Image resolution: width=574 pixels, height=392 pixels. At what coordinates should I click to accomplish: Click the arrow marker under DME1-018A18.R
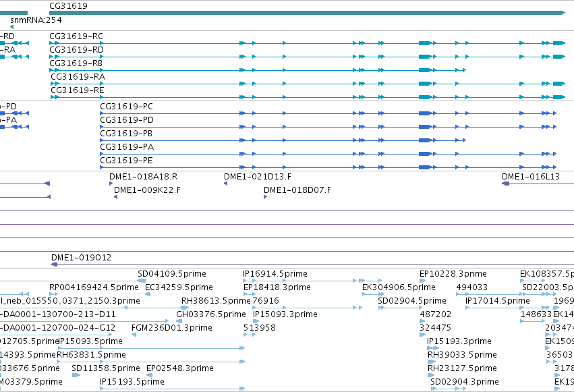[x=111, y=184]
